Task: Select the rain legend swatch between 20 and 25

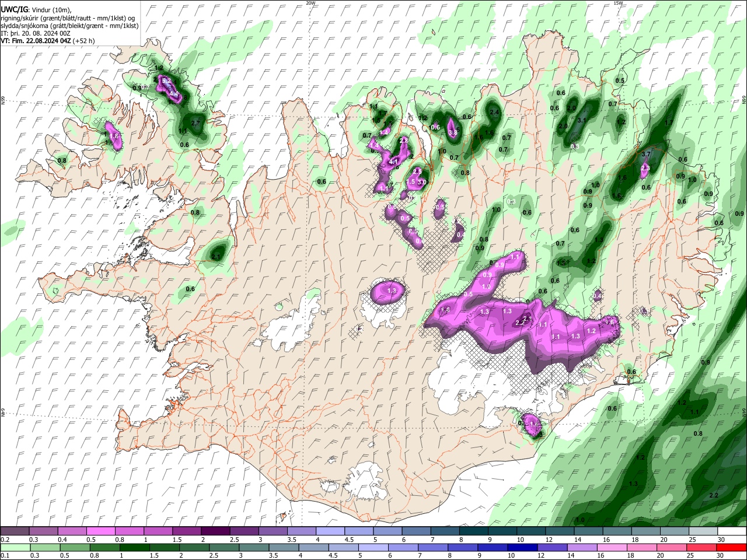Action: pyautogui.click(x=672, y=547)
